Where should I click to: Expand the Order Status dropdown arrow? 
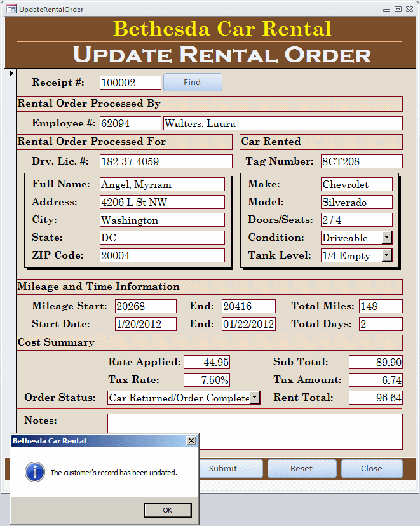pyautogui.click(x=255, y=398)
